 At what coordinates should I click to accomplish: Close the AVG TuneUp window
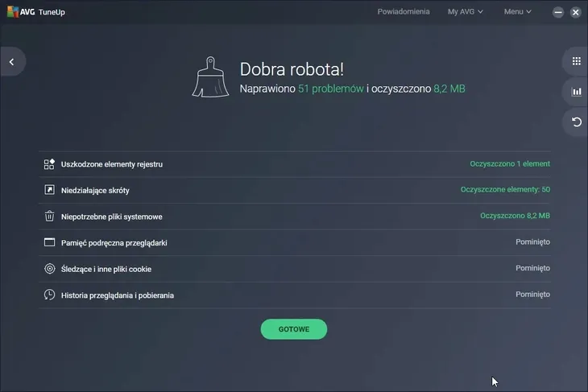click(576, 12)
